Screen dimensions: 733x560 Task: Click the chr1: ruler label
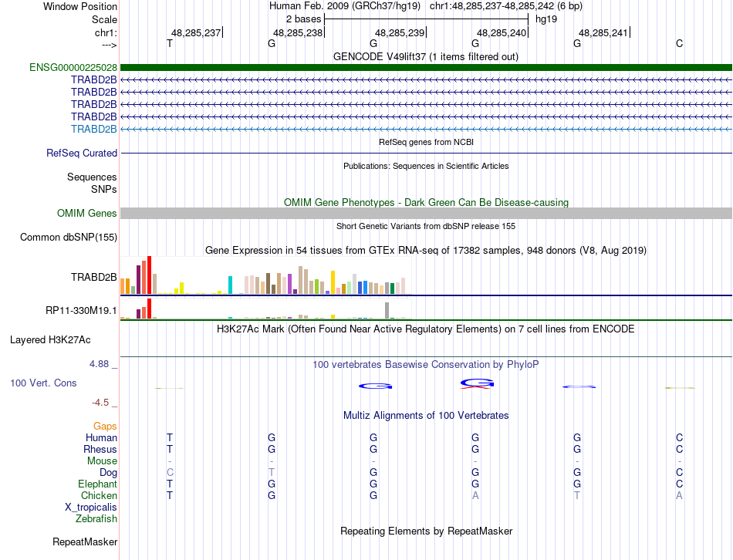pyautogui.click(x=106, y=32)
